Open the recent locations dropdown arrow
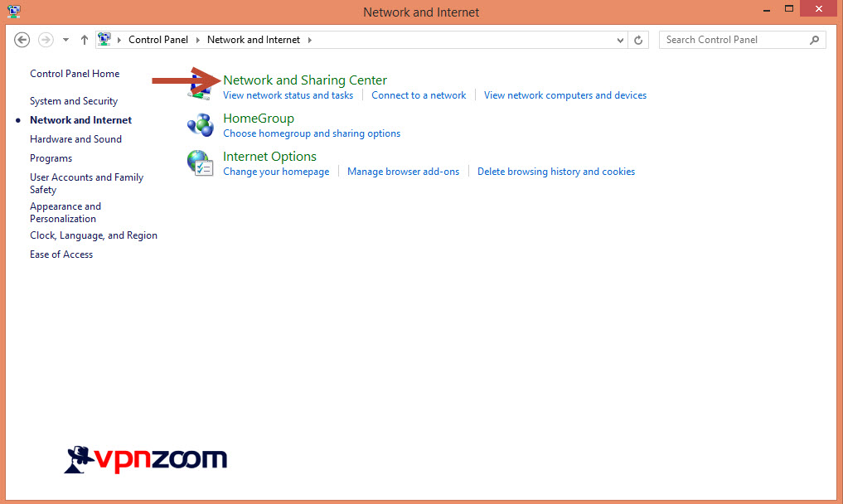This screenshot has height=504, width=843. (x=65, y=40)
